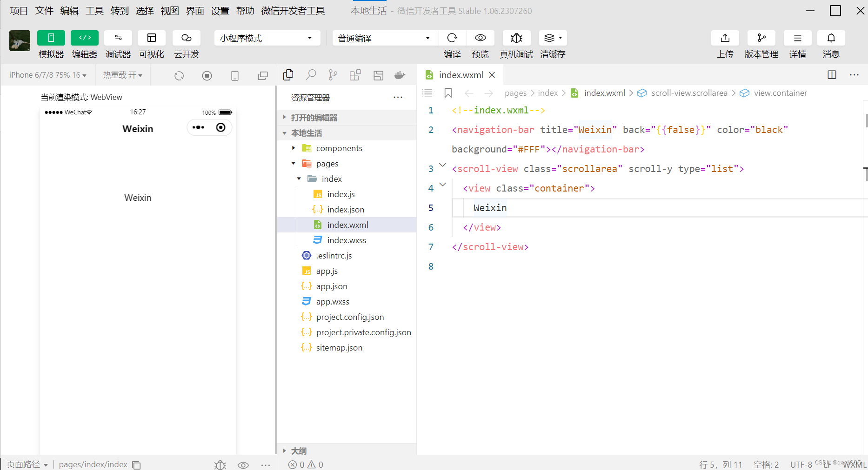Open the iPhone 6/7/8 device dropdown
868x470 pixels.
click(47, 75)
